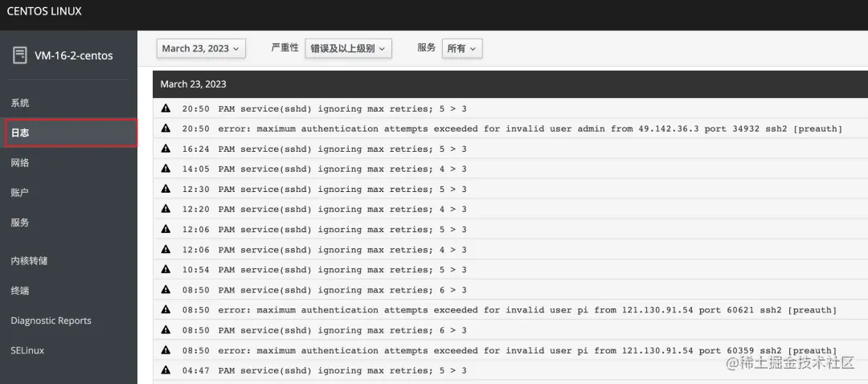Screen dimensions: 868x384
Task: Open the 16:24 PAM service(sshd) log entry
Action: click(x=510, y=149)
